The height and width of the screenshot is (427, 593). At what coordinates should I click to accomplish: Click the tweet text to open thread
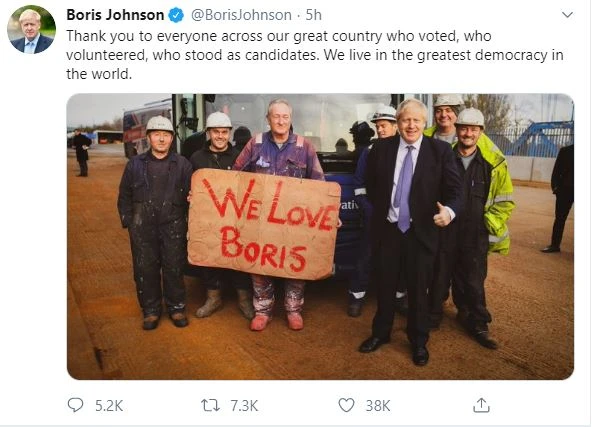[315, 55]
